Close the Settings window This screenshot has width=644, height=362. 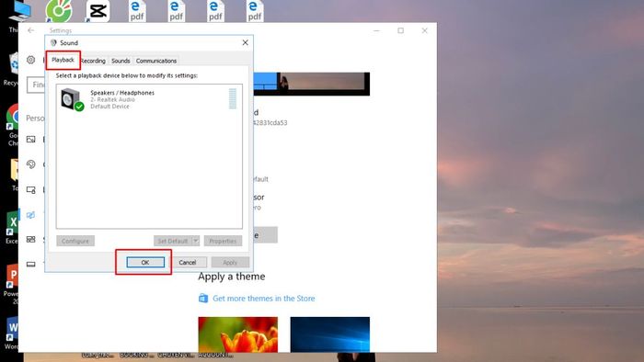coord(425,30)
